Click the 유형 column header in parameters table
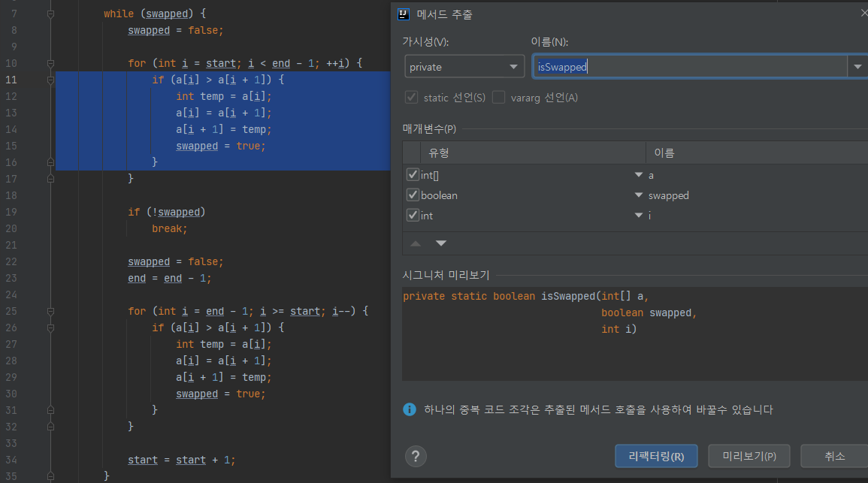The image size is (868, 483). click(533, 152)
